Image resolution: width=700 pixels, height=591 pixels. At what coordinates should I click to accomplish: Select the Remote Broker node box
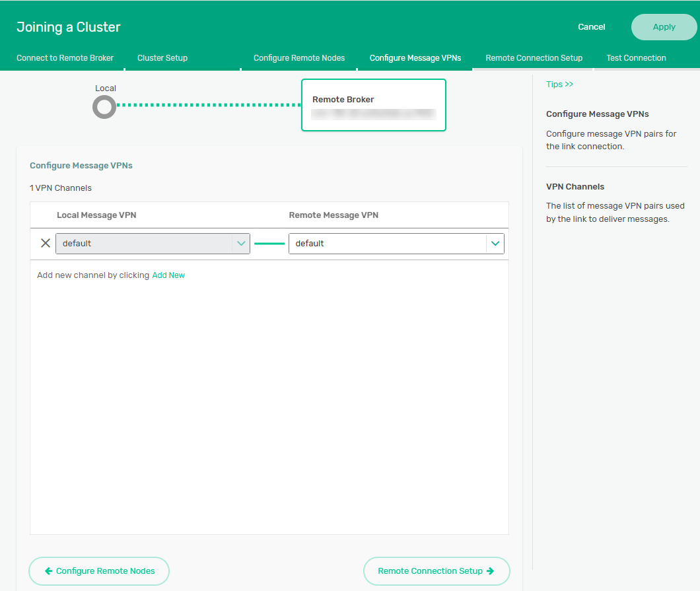(373, 105)
